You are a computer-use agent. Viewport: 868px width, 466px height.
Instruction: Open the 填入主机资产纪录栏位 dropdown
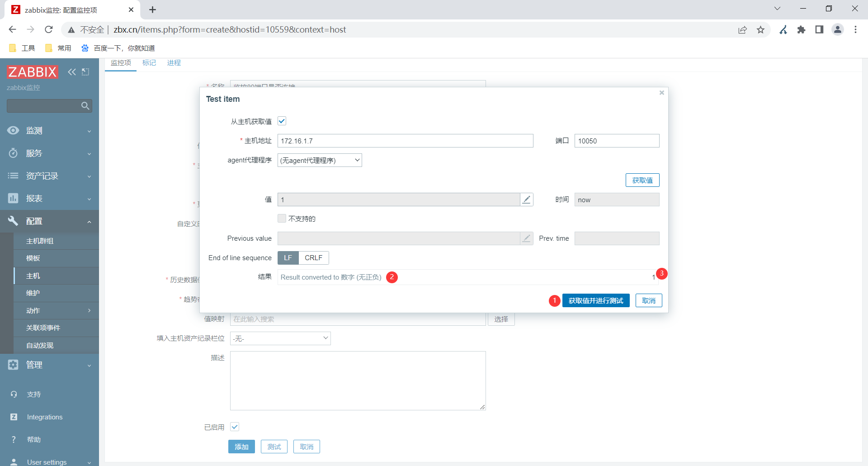pos(280,338)
